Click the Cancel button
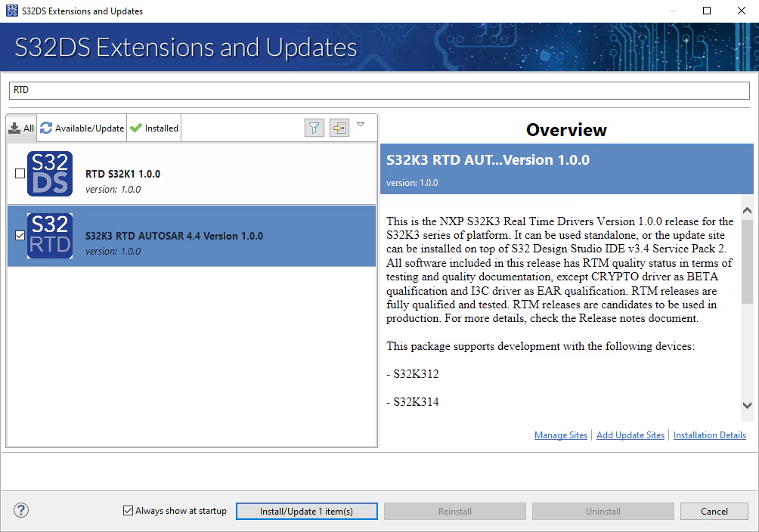The width and height of the screenshot is (759, 532). tap(714, 511)
